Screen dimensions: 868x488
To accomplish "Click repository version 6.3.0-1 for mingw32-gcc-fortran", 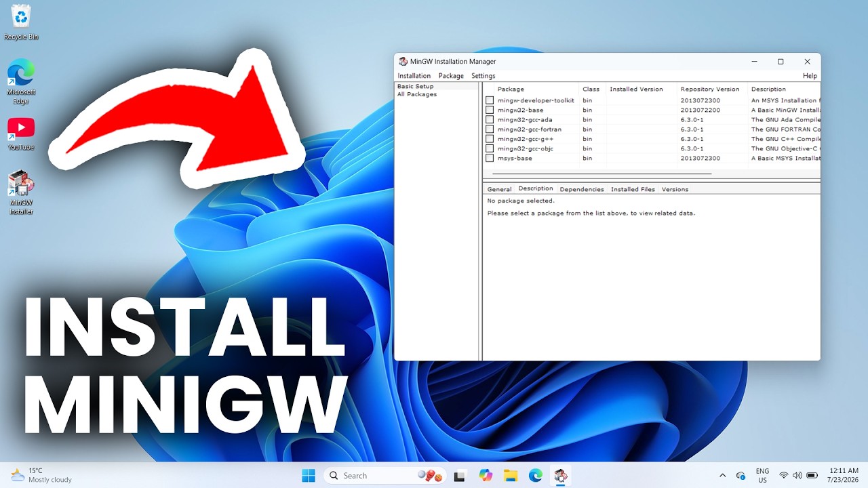I will click(692, 129).
